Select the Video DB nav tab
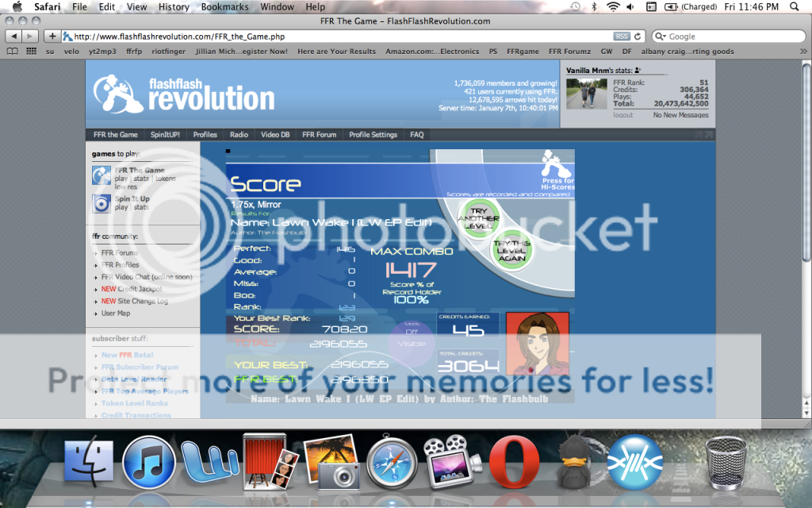Image resolution: width=812 pixels, height=508 pixels. (x=275, y=135)
